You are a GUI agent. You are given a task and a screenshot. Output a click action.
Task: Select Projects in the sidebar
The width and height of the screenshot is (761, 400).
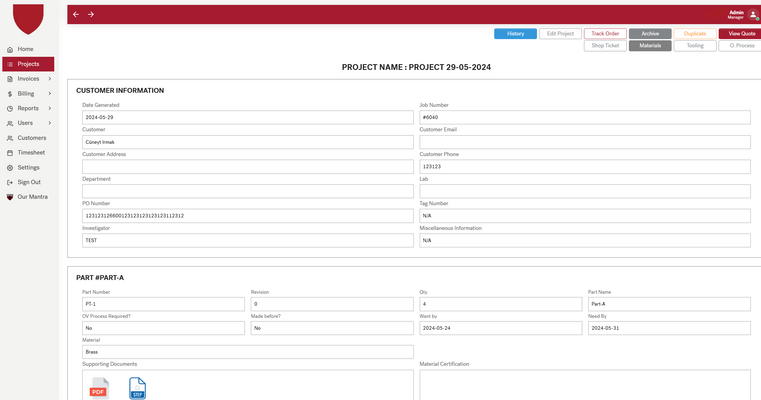[28, 64]
